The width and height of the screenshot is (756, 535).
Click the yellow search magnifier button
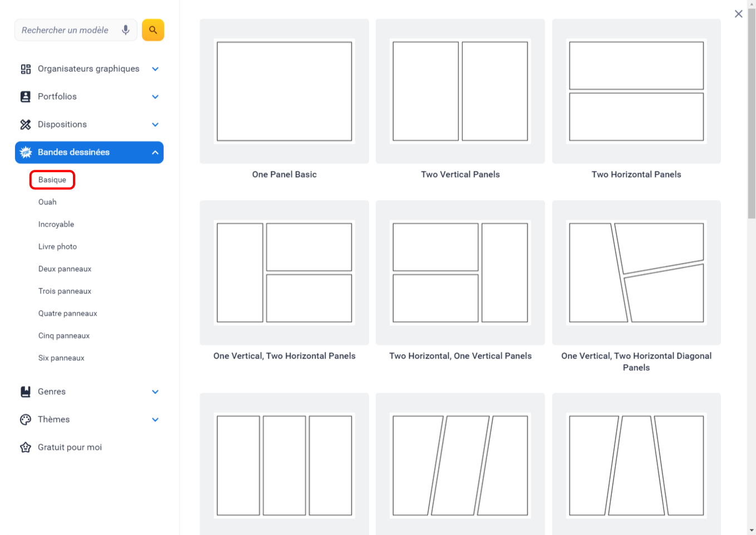click(x=153, y=30)
